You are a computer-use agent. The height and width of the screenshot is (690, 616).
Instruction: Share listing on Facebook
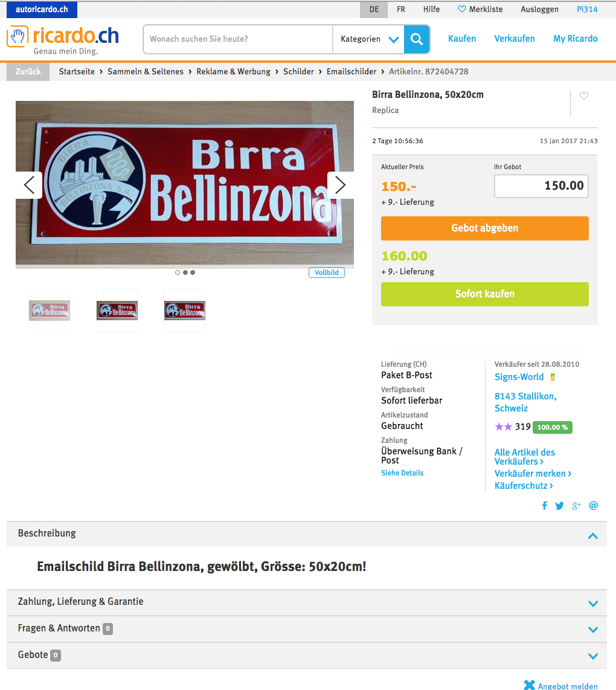(545, 506)
